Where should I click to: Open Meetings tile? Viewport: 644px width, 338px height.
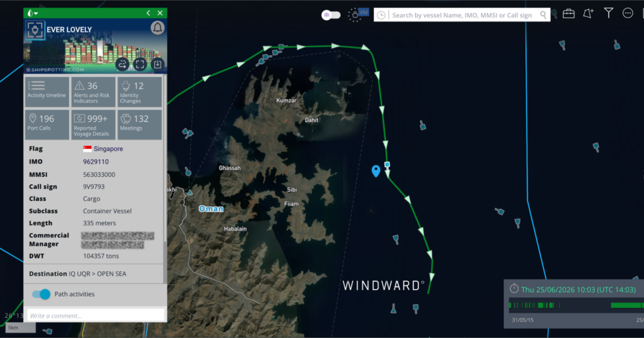(140, 125)
